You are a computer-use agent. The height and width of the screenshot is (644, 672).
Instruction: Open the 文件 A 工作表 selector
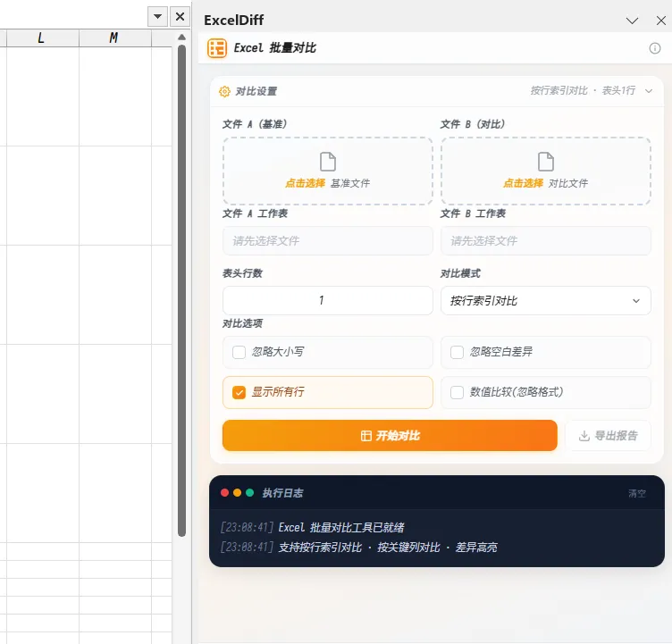pyautogui.click(x=328, y=241)
